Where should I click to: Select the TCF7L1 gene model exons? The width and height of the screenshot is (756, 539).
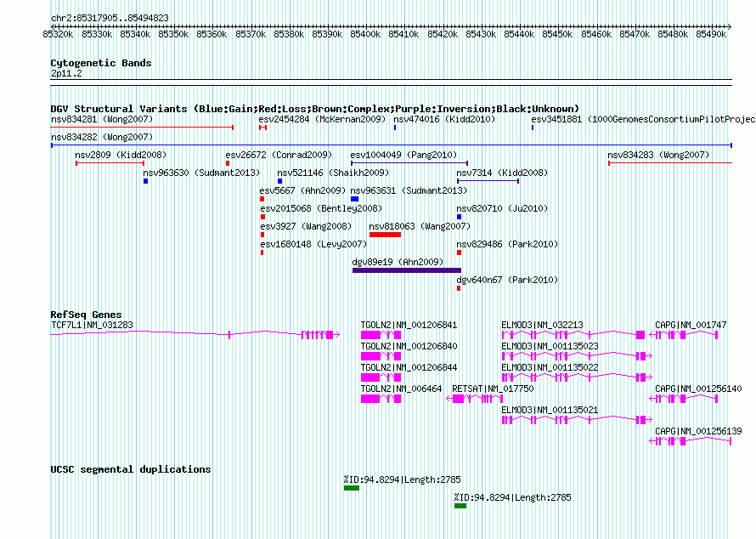(195, 335)
